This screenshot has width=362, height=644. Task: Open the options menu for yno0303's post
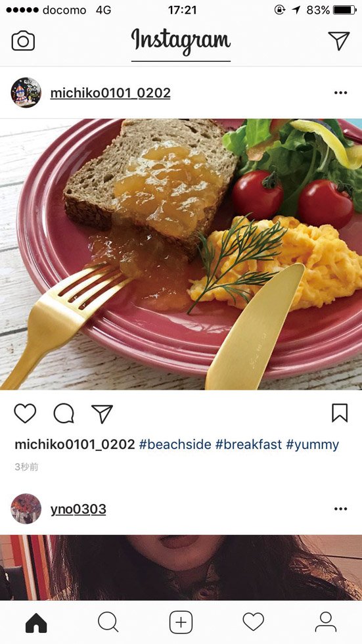point(340,509)
